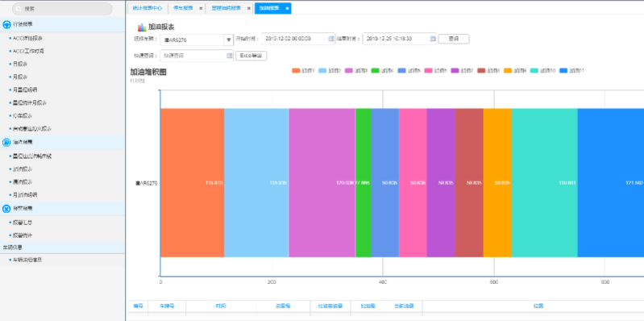
Task: Click the calendar icon in the quick query field
Action: 230,56
